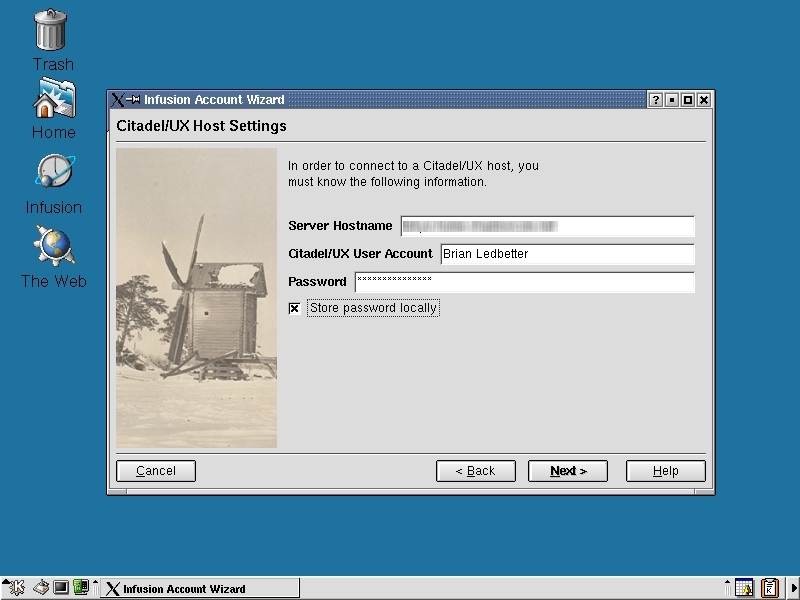
Task: Open the green window icon in the panel
Action: [x=81, y=587]
